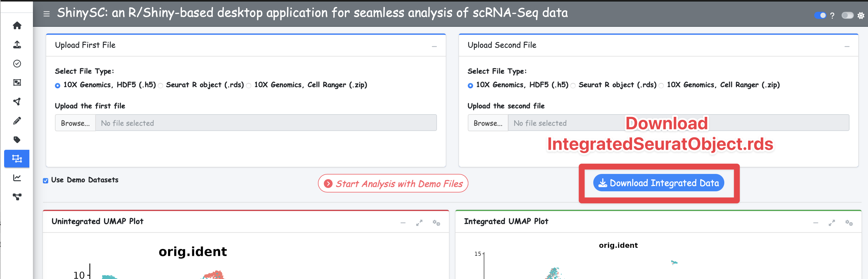
Task: Select 10X Cell Ranger (.zip) for second file
Action: coord(661,86)
